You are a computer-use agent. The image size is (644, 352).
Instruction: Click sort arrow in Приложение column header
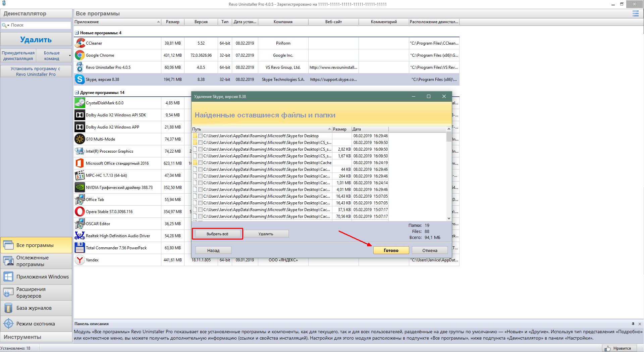(158, 22)
